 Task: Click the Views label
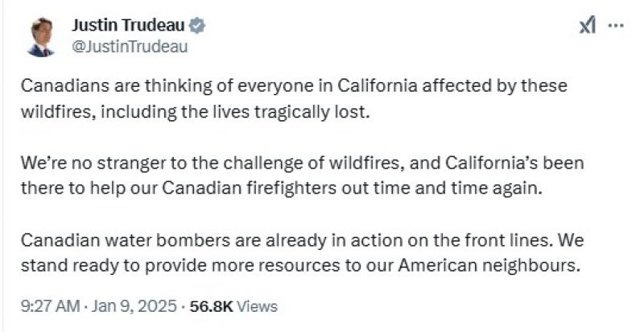click(258, 306)
